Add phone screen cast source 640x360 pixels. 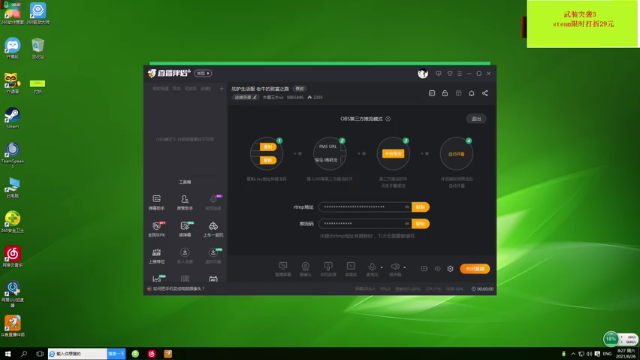[328, 269]
